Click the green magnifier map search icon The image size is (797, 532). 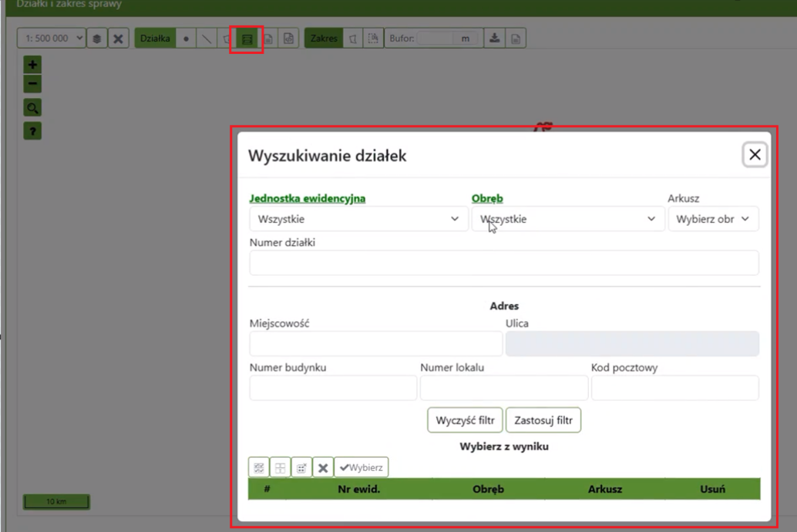pyautogui.click(x=32, y=108)
